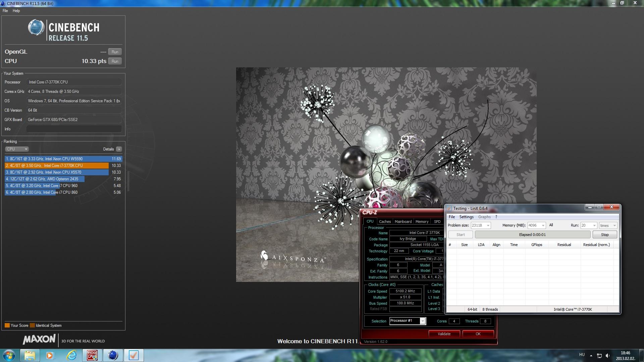Viewport: 644px width, 362px height.
Task: Open LinX Settings menu
Action: pyautogui.click(x=466, y=217)
